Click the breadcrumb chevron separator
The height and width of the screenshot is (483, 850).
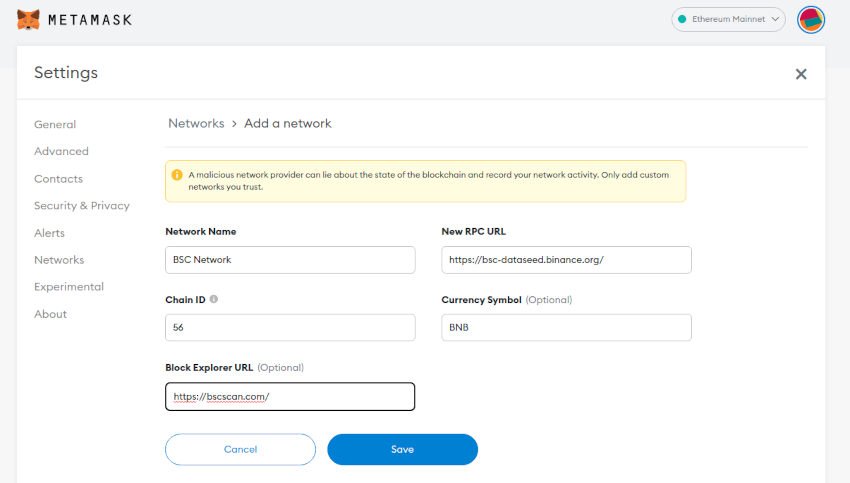(234, 124)
